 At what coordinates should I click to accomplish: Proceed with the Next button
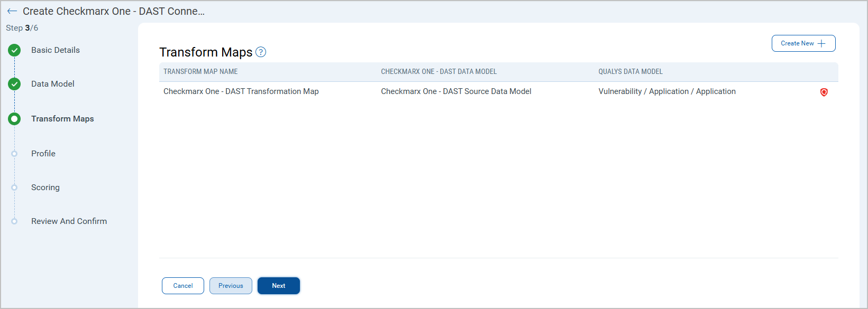(279, 286)
